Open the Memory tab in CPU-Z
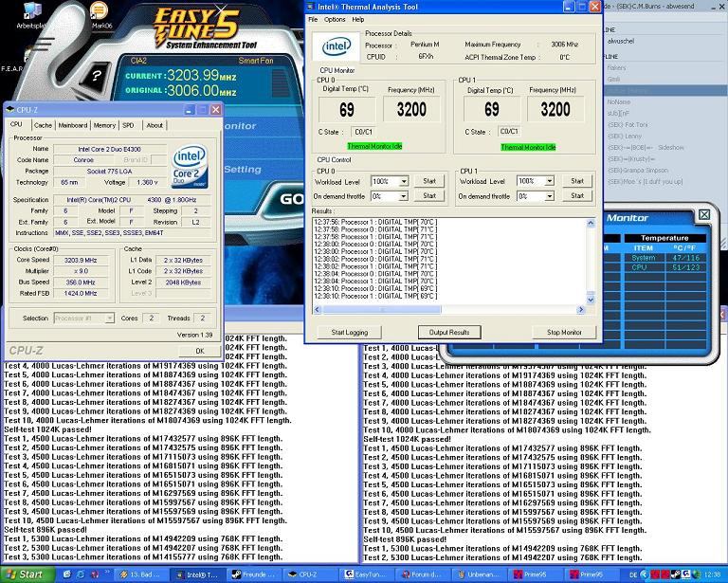 click(104, 125)
